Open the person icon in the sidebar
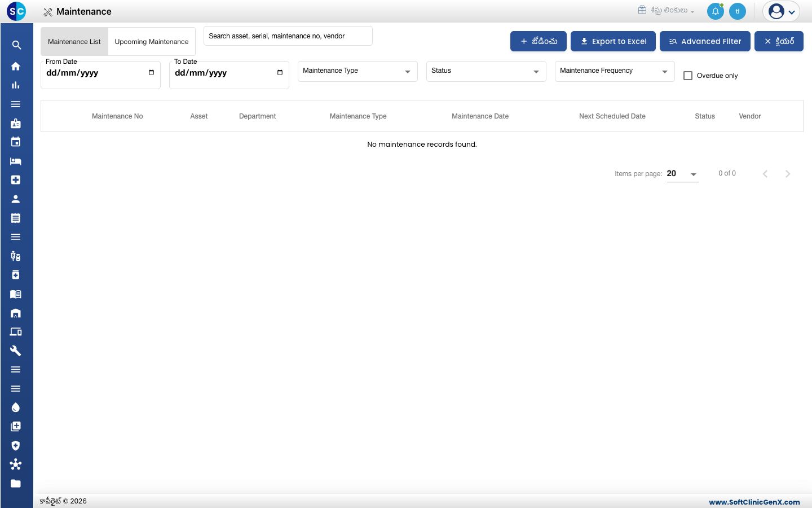Viewport: 812px width, 508px height. 16,199
